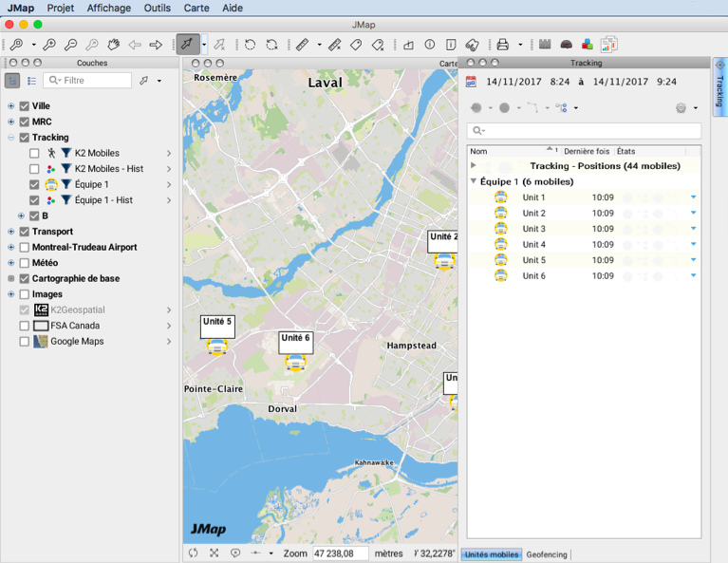Uncheck the Équipe 1 layer
This screenshot has width=728, height=563.
click(x=34, y=184)
